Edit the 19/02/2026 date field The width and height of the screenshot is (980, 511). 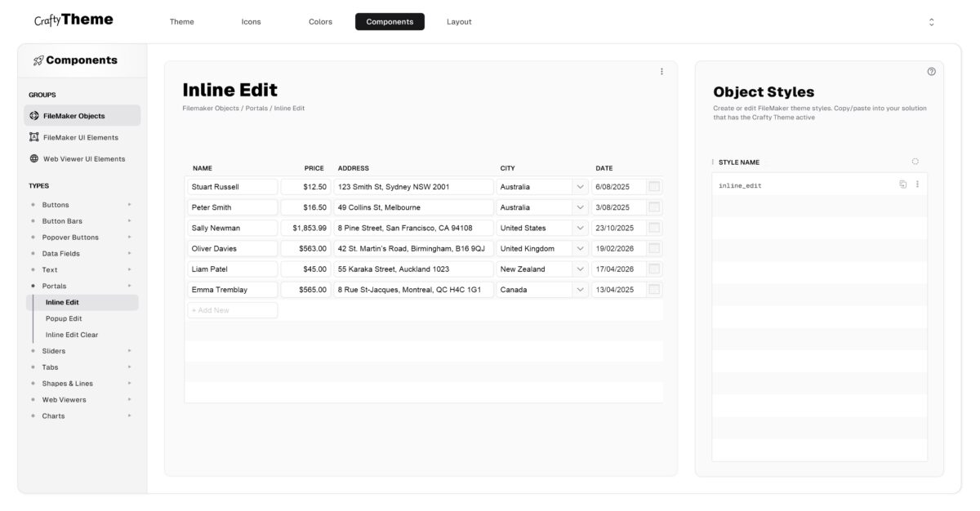pos(619,248)
